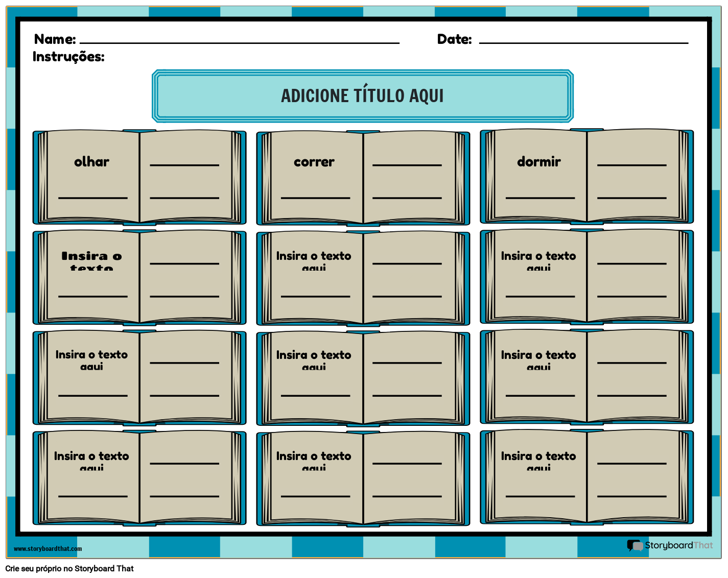The image size is (728, 578).
Task: Click the Date blank line
Action: [x=583, y=42]
